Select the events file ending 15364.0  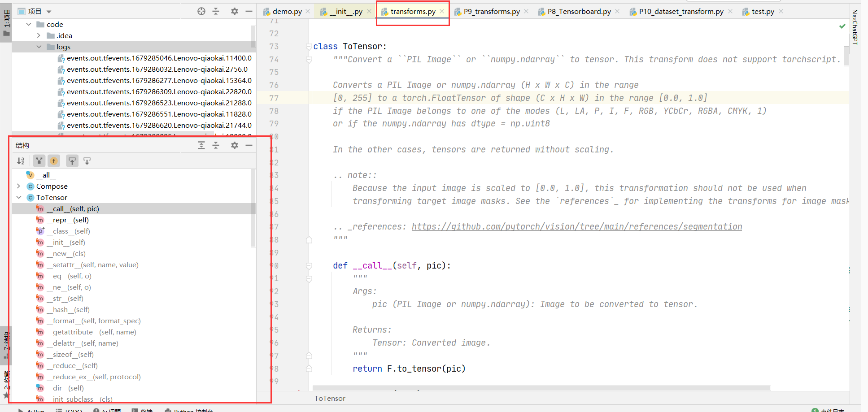(155, 80)
